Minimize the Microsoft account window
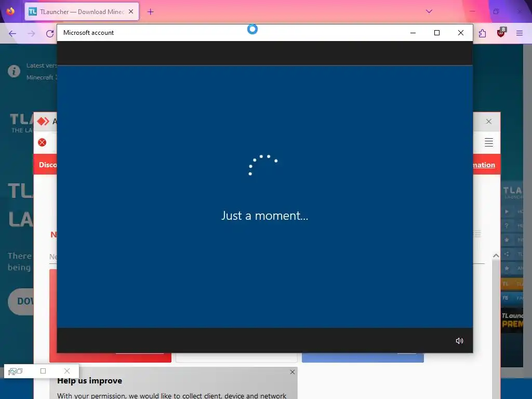This screenshot has height=399, width=532. click(x=413, y=33)
